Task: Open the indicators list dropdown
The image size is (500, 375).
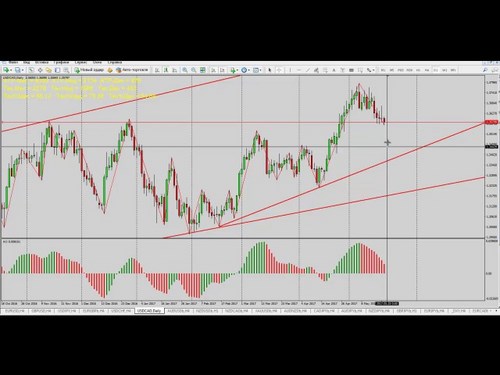Action: pos(237,70)
